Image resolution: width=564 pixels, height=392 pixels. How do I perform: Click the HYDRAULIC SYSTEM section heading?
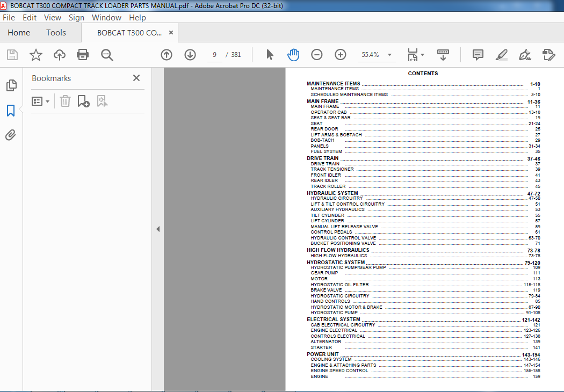point(332,193)
